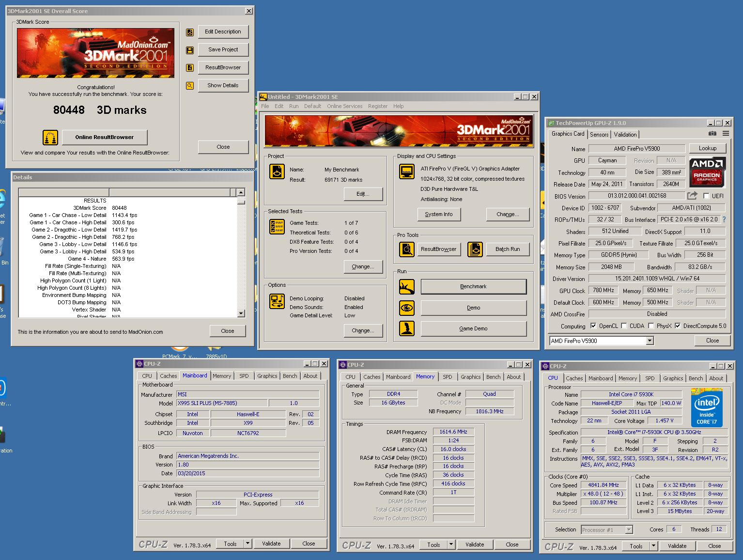Viewport: 743px width, 560px height.
Task: Toggle the CUDA checkbox
Action: pyautogui.click(x=624, y=326)
